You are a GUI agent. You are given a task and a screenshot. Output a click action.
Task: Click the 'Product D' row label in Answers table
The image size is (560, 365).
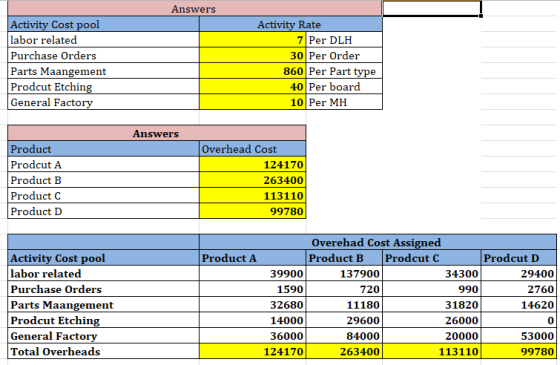(103, 211)
